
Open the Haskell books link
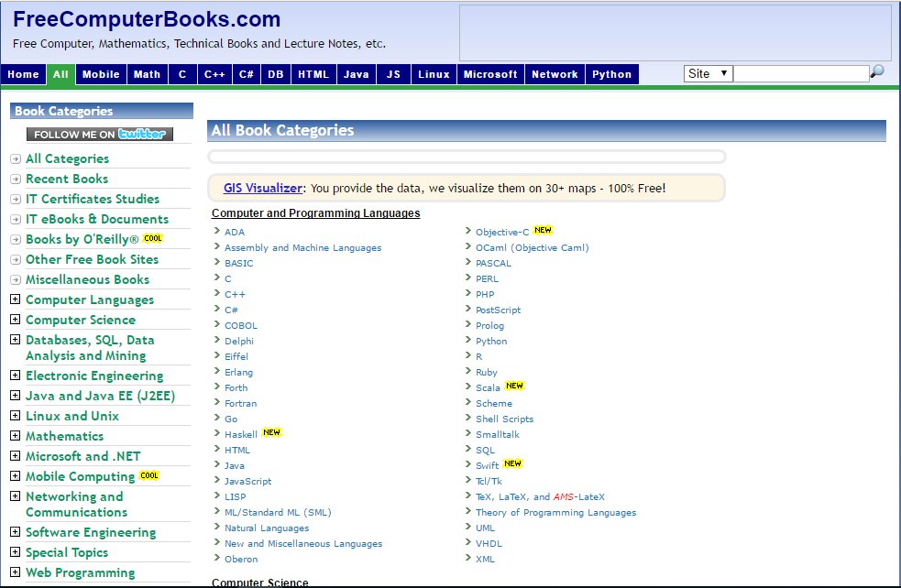tap(241, 435)
